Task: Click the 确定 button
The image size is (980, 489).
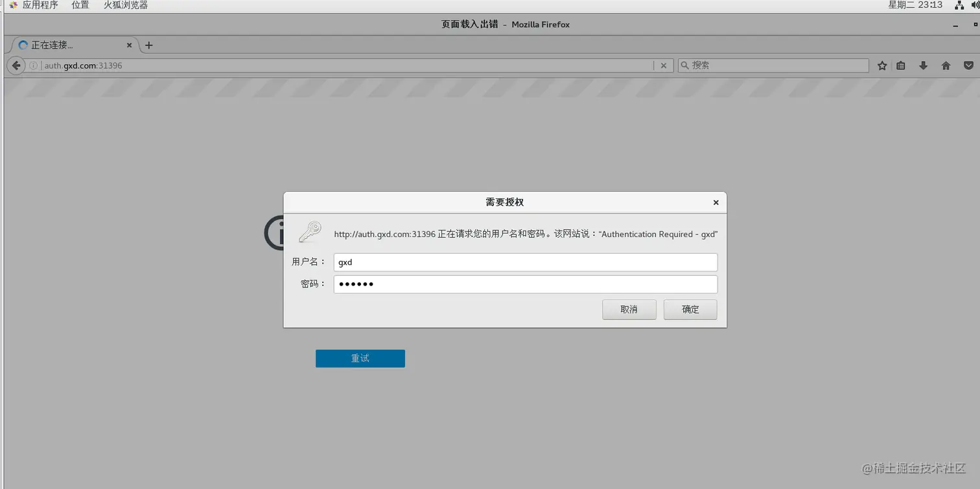Action: pyautogui.click(x=690, y=310)
